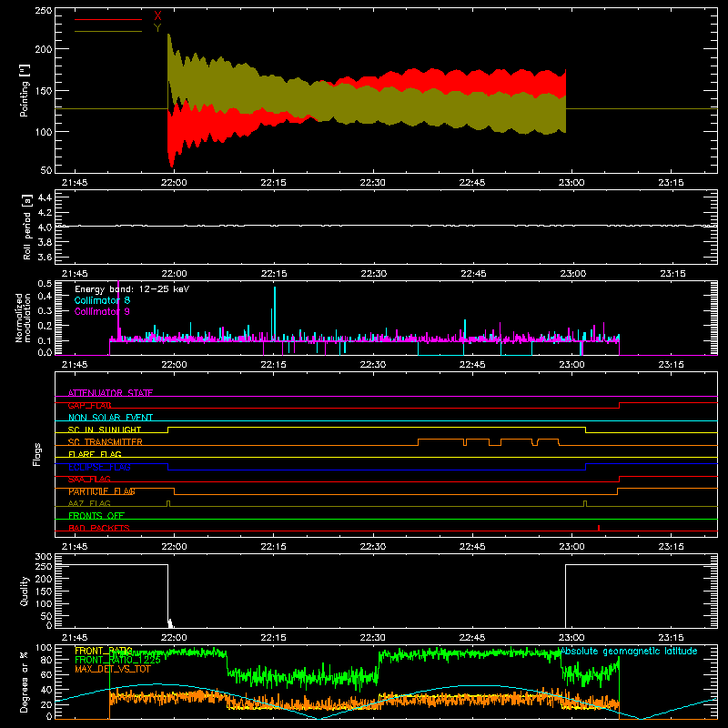
Task: Select the Normalized modulation axis label
Action: 22,318
